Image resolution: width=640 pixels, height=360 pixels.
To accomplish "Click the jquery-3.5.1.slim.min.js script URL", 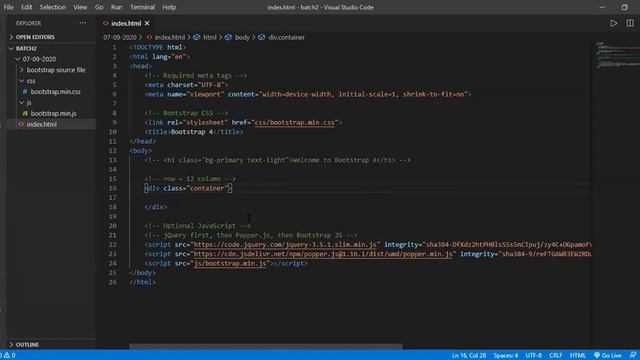I will point(284,244).
